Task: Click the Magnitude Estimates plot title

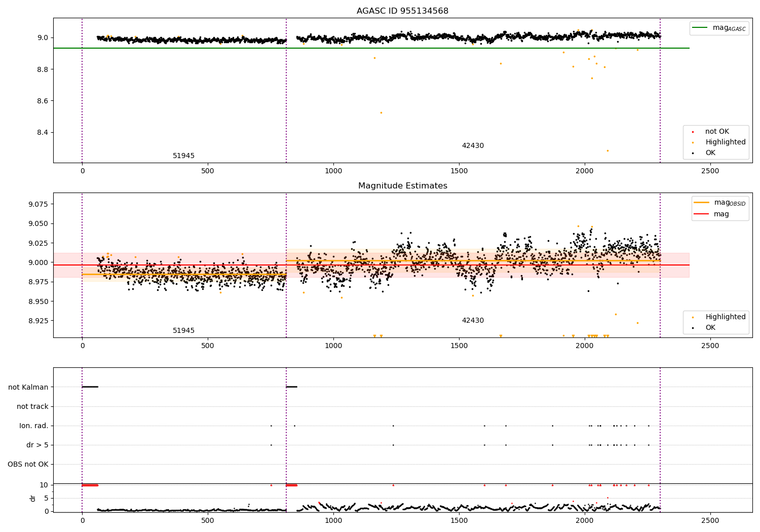Action: point(402,186)
